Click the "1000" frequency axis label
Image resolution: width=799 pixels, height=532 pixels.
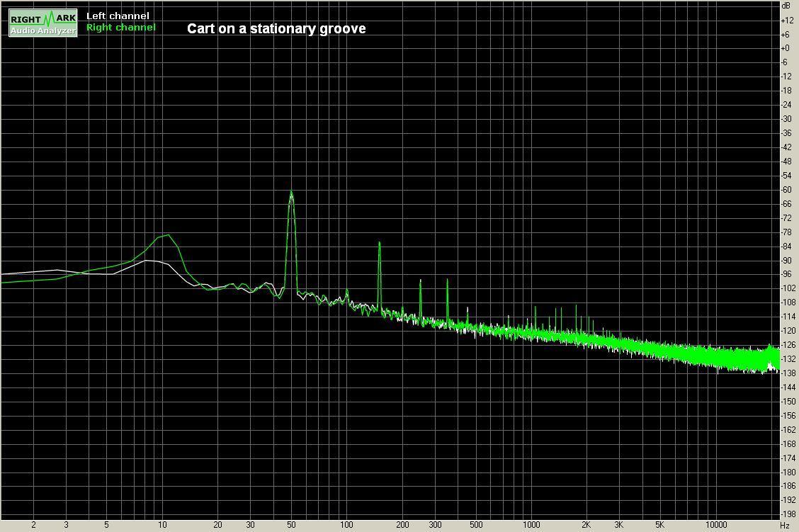tap(531, 525)
